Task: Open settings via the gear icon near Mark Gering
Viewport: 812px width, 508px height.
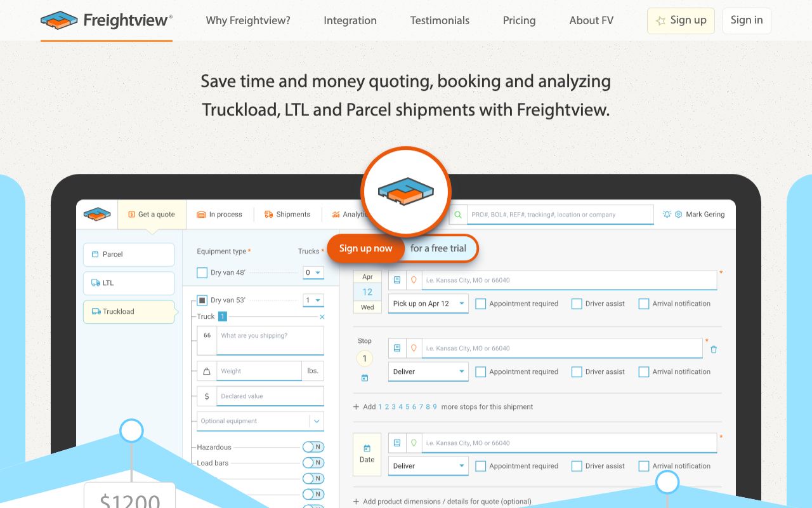Action: (678, 215)
